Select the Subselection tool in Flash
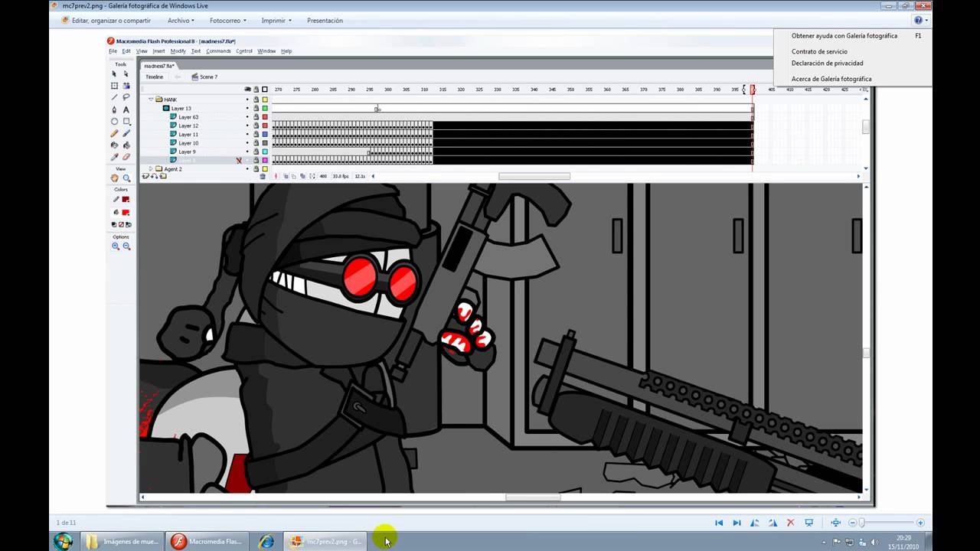Image resolution: width=980 pixels, height=551 pixels. click(126, 74)
